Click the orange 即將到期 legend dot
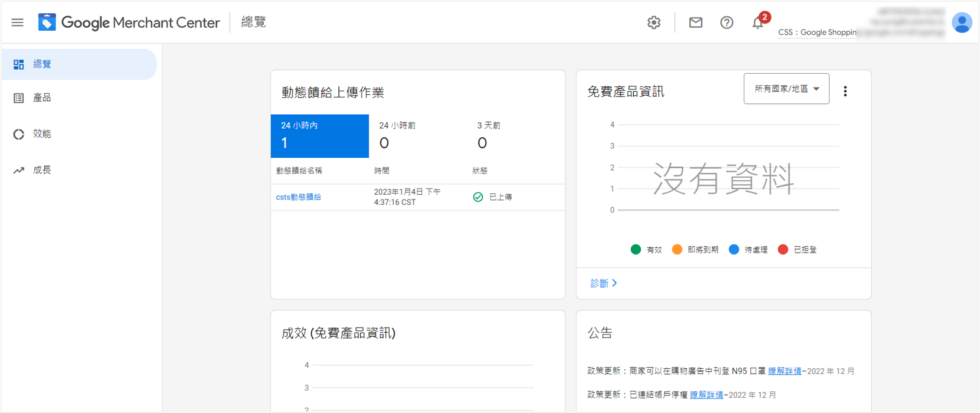The height and width of the screenshot is (413, 980). (677, 250)
